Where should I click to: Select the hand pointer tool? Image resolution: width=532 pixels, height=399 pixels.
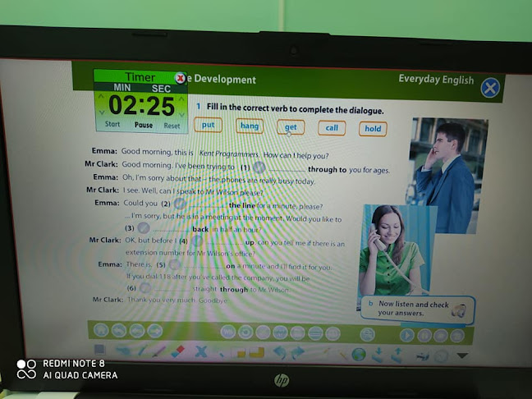coord(123,351)
